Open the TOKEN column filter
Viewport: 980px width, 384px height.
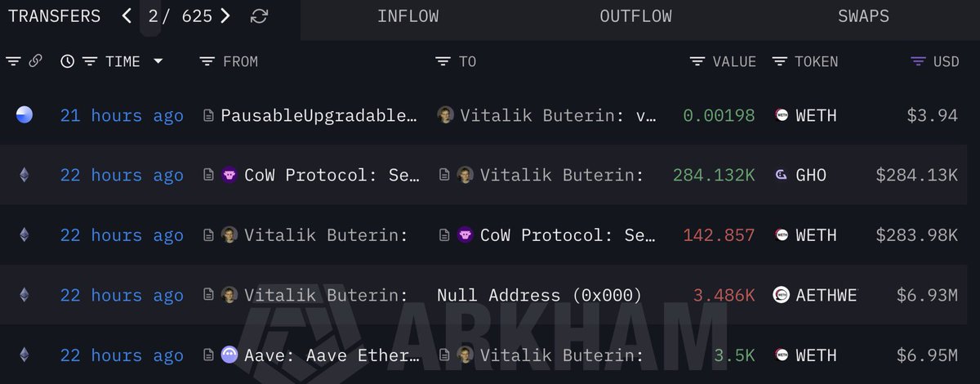point(780,61)
